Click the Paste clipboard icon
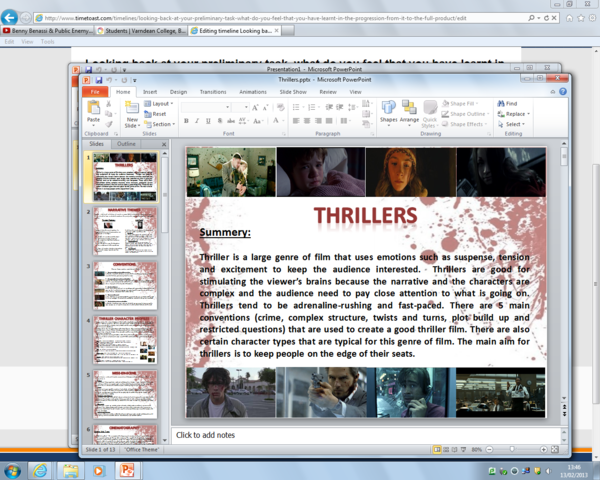The image size is (600, 480). point(93,108)
